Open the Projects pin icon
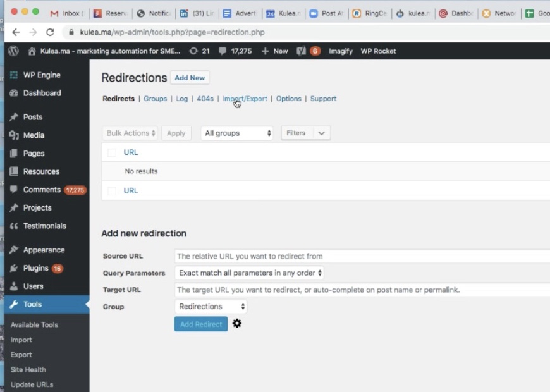This screenshot has width=550, height=392. pyautogui.click(x=14, y=208)
